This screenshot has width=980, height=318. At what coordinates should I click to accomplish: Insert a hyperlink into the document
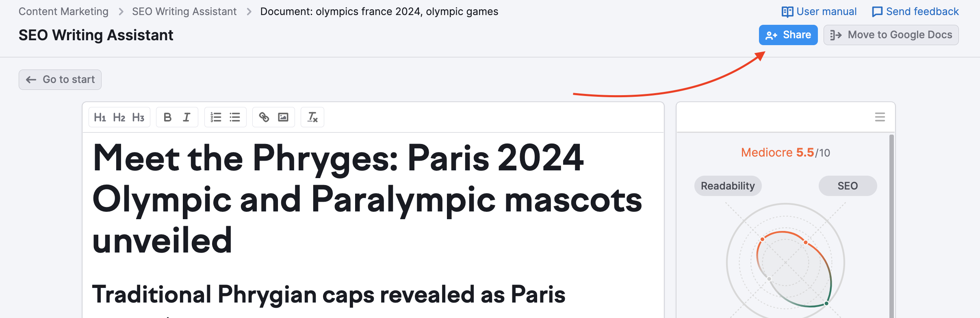pos(264,118)
